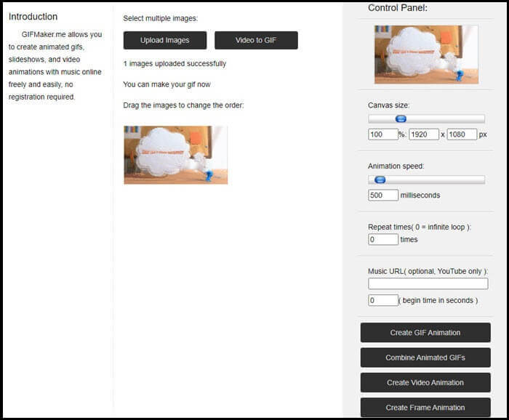Focus the 500 milliseconds speed field

point(382,195)
